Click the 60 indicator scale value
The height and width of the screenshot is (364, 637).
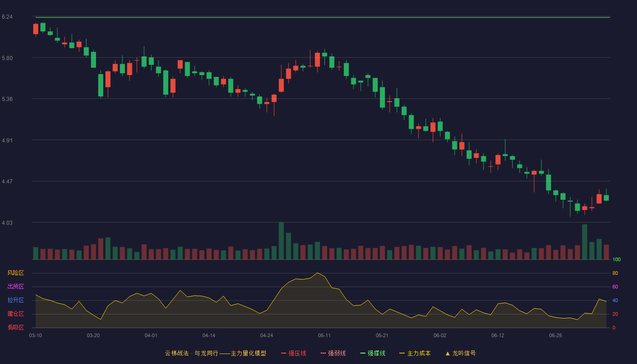tap(615, 287)
